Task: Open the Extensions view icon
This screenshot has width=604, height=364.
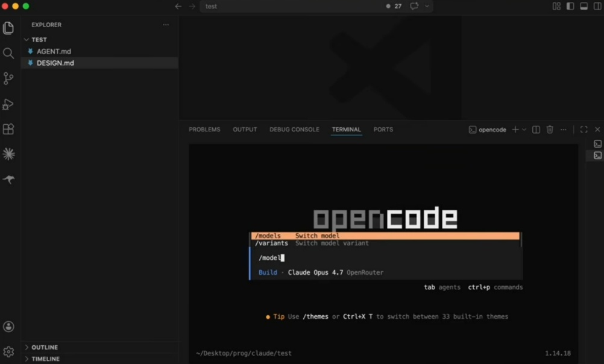Action: (8, 129)
